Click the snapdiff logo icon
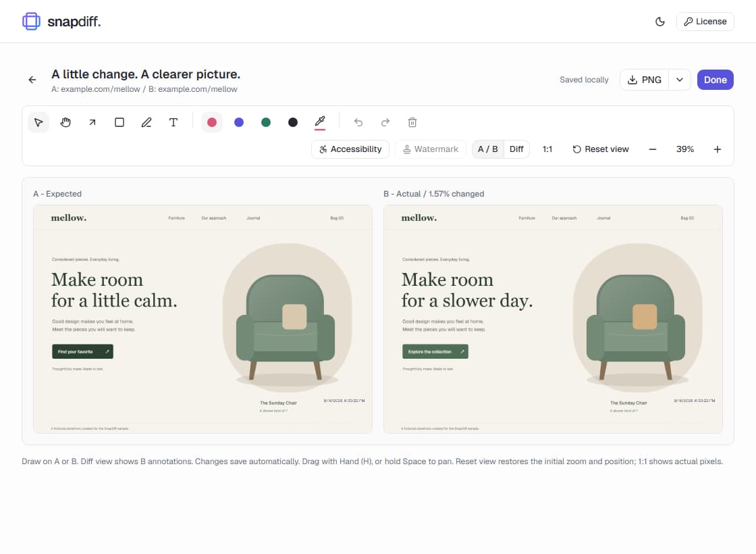The image size is (756, 554). 31,21
